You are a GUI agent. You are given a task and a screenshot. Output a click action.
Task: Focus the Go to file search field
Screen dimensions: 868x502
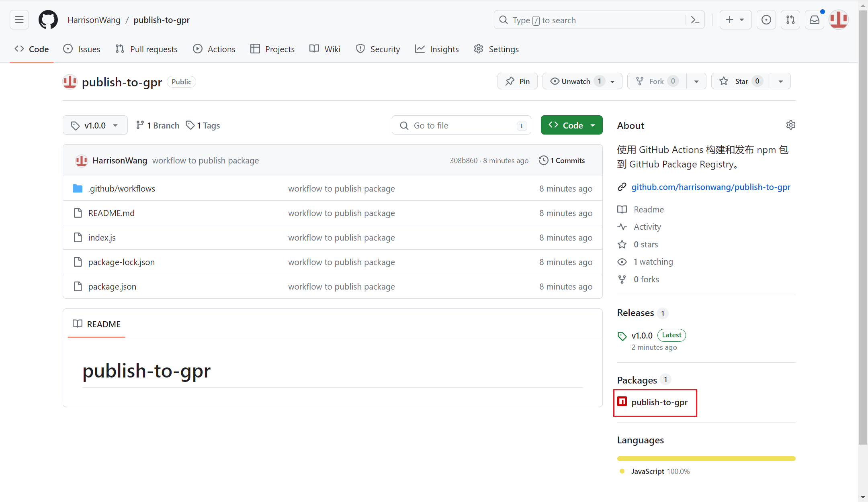tap(461, 125)
